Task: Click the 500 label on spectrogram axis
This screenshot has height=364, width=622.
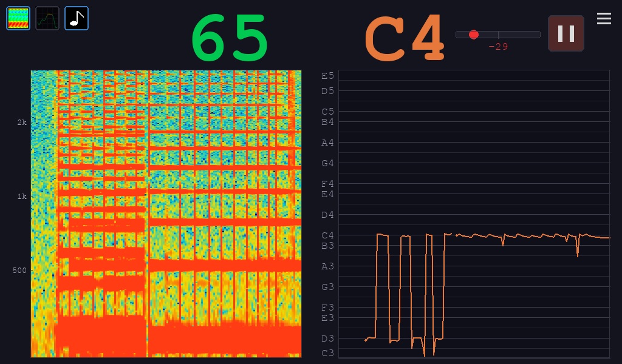Action: point(19,270)
